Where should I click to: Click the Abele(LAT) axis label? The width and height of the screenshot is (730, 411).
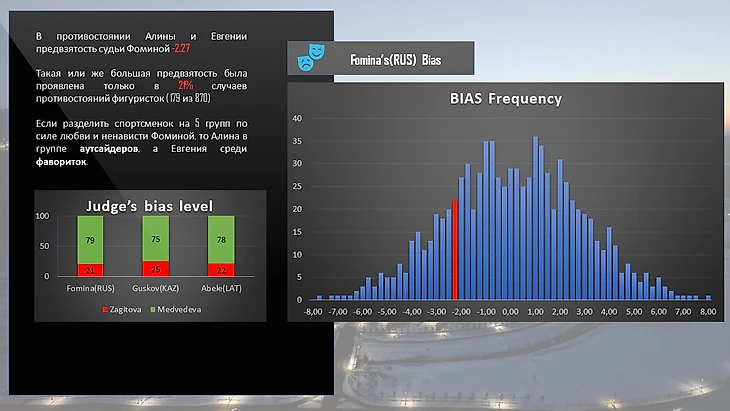[x=220, y=287]
